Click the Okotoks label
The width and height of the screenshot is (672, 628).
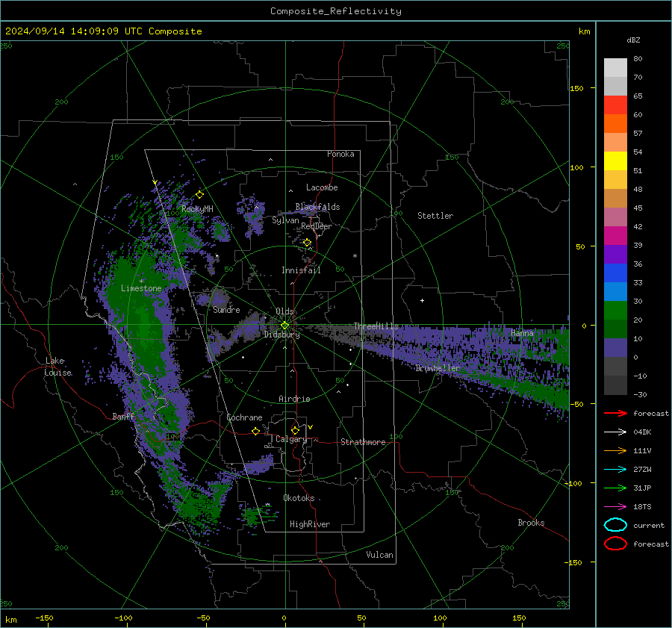point(299,498)
